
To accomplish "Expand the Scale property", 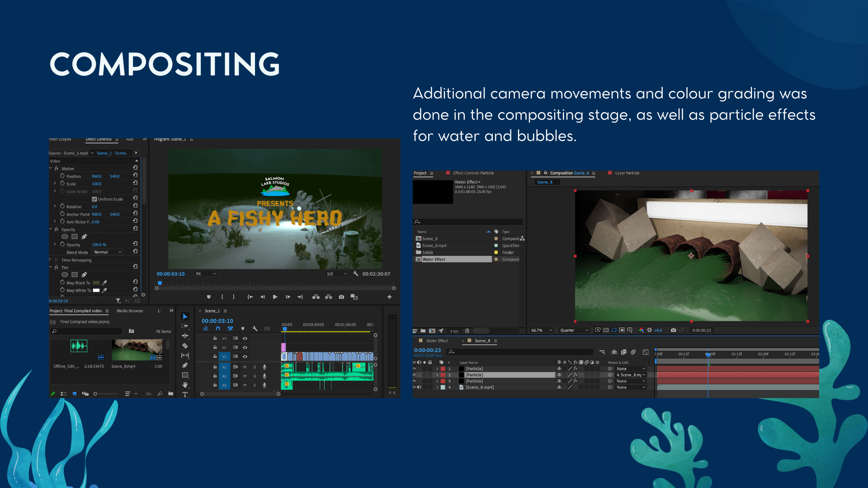I will click(55, 183).
